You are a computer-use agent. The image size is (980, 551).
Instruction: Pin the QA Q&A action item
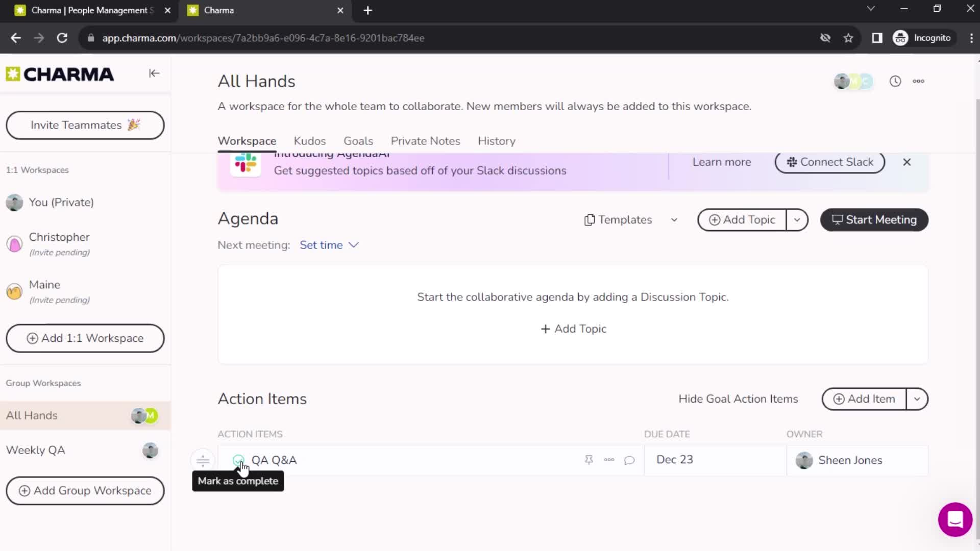[589, 460]
